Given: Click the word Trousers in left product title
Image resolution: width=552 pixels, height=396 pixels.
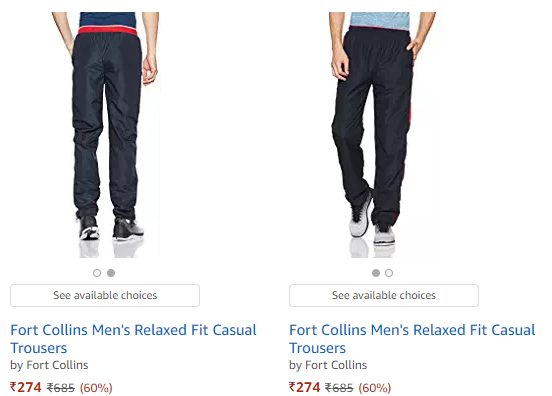Looking at the screenshot, I should tap(39, 348).
